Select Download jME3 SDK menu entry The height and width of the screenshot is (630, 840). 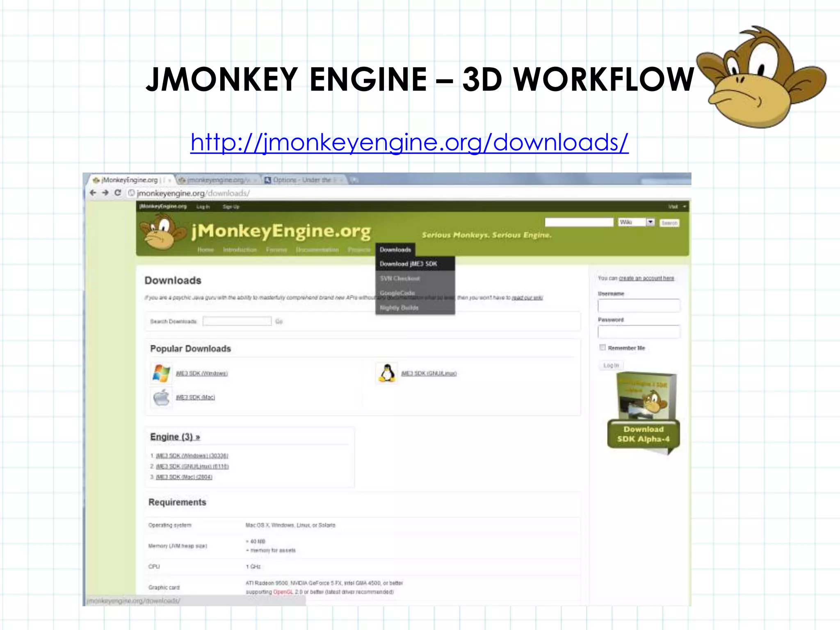tap(408, 264)
